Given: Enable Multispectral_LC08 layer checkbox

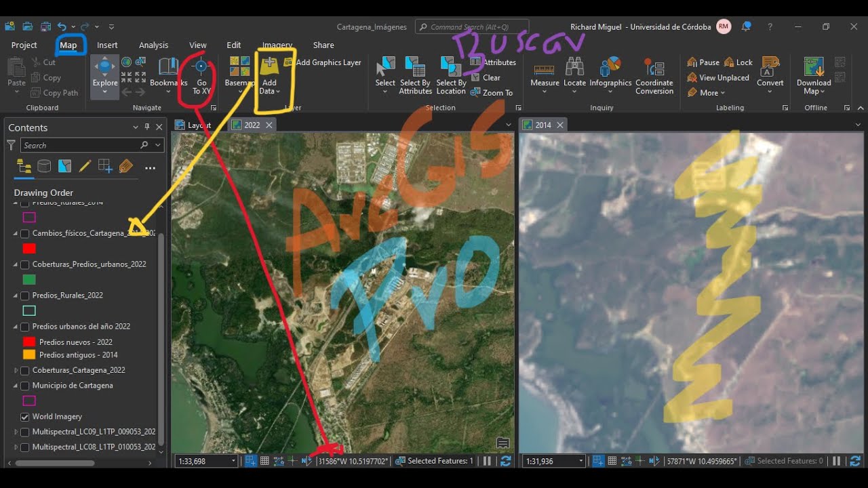Looking at the screenshot, I should point(25,447).
